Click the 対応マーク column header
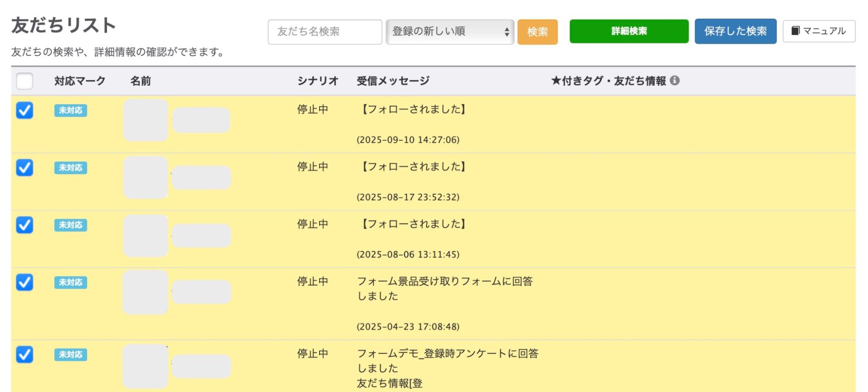868x392 pixels. (x=78, y=80)
